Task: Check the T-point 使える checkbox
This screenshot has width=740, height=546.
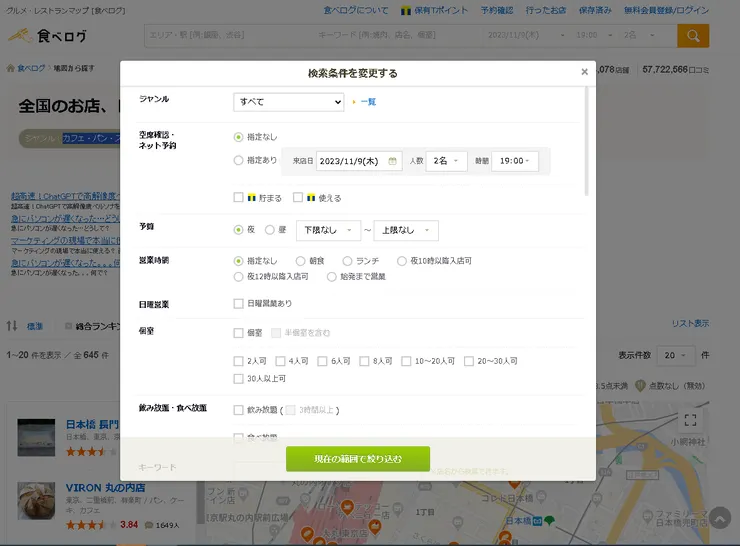Action: [x=298, y=197]
